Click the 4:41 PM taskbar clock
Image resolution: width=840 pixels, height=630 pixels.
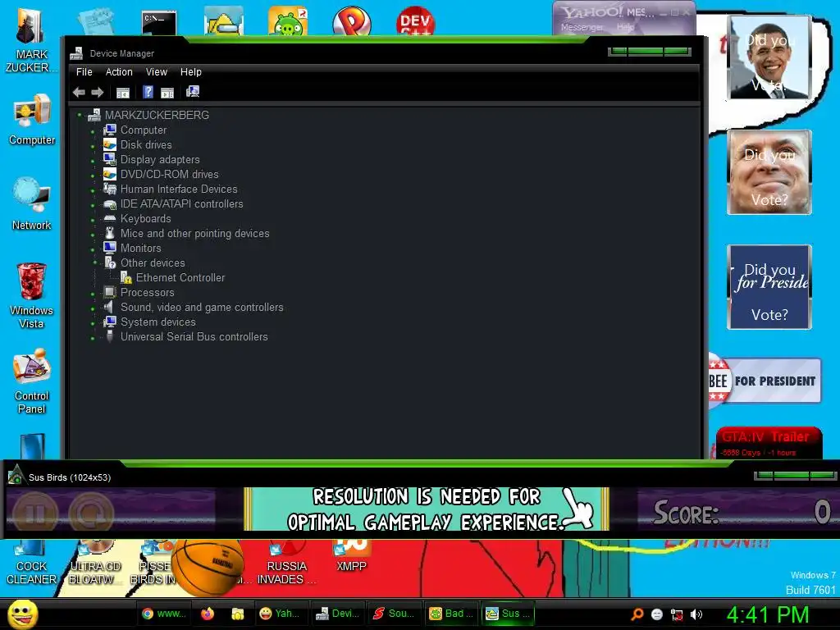[x=767, y=614]
